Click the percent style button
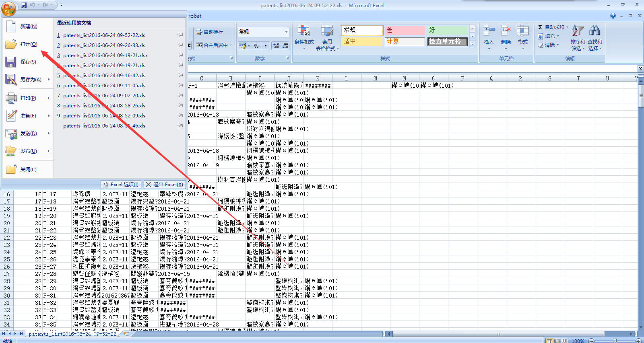The width and height of the screenshot is (644, 343). tap(256, 46)
